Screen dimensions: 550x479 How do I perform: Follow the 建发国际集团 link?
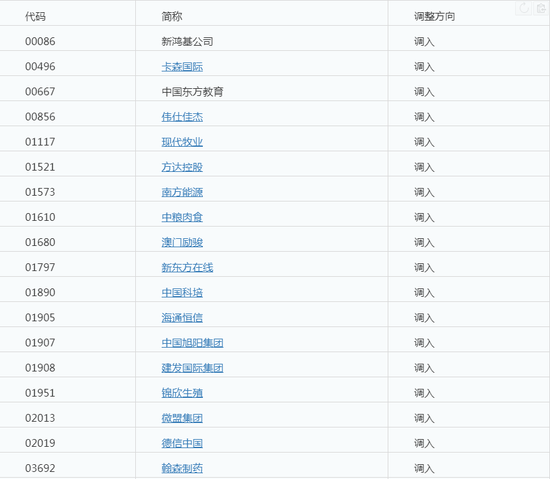coord(192,368)
